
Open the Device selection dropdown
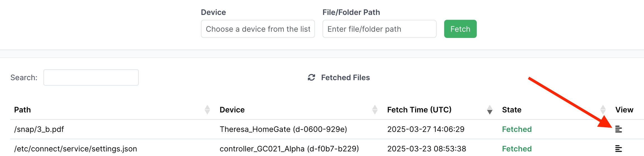[258, 29]
